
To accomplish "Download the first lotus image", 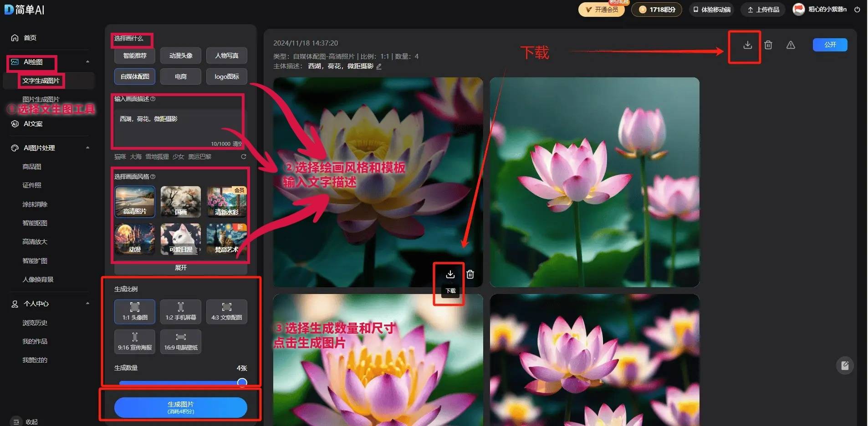I will pos(450,274).
